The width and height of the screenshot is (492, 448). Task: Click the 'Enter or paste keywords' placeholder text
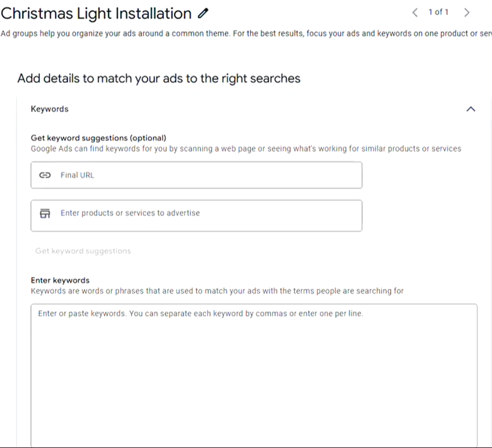pyautogui.click(x=200, y=313)
